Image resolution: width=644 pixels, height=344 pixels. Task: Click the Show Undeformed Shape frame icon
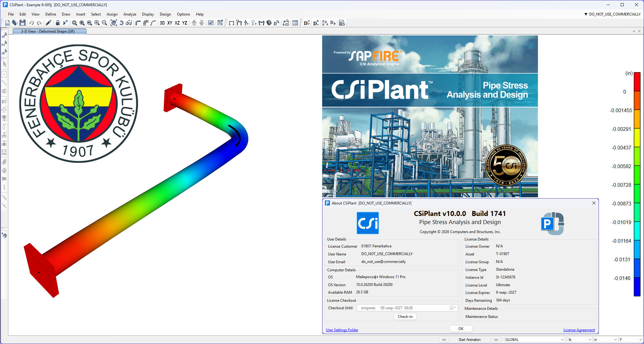231,23
